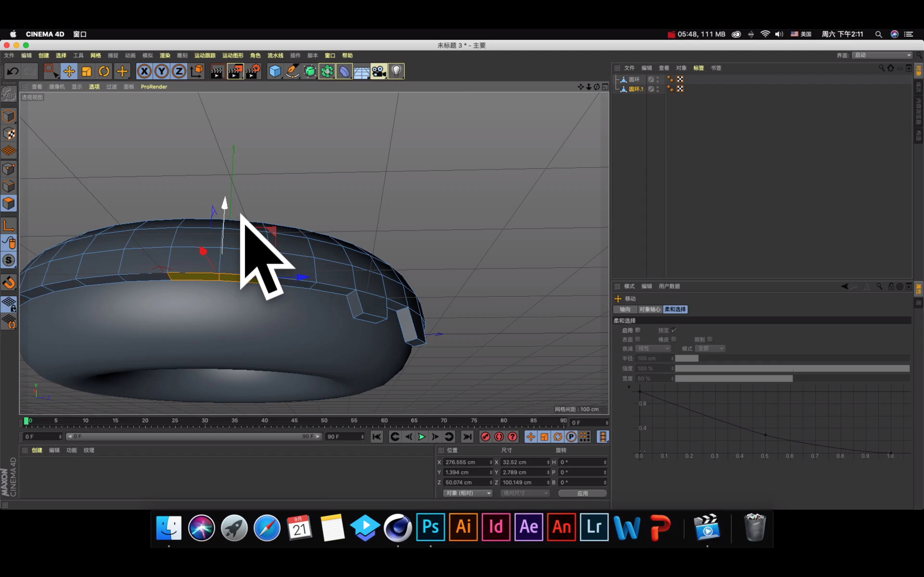Open the 衰减 falloff dropdown
The height and width of the screenshot is (577, 924).
click(653, 348)
